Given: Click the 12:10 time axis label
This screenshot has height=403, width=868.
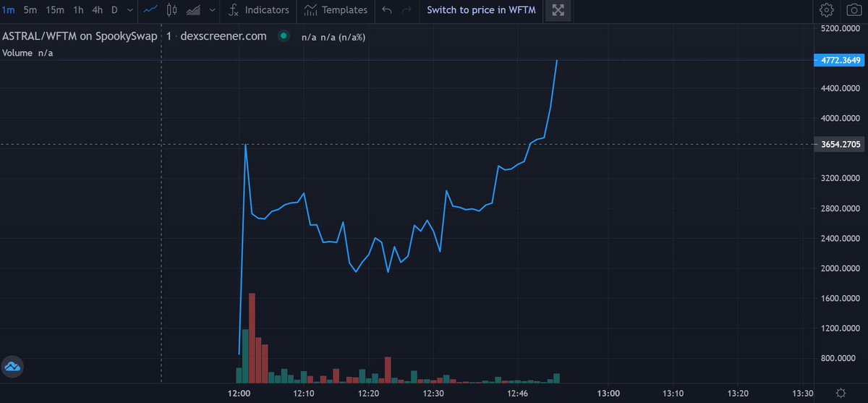Looking at the screenshot, I should tap(303, 393).
